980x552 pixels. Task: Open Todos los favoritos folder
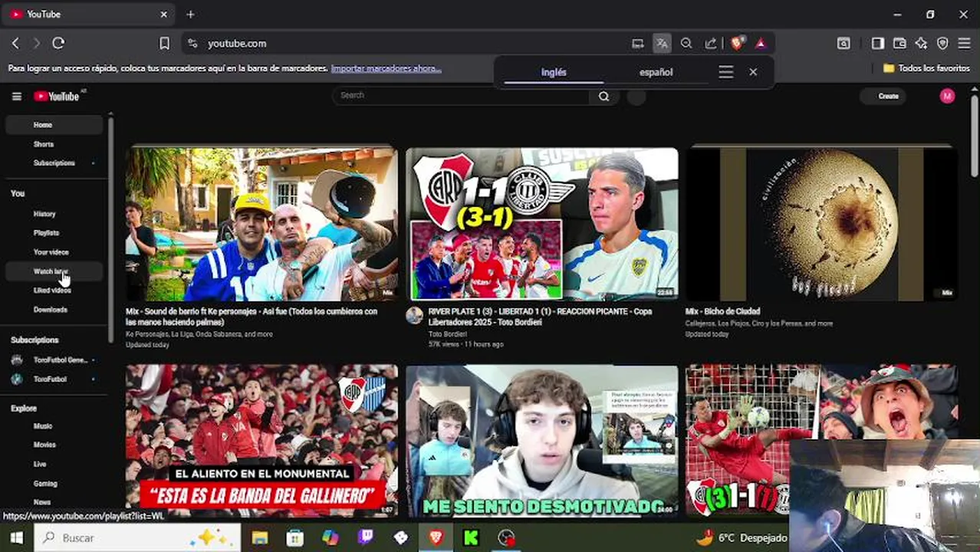pos(926,68)
